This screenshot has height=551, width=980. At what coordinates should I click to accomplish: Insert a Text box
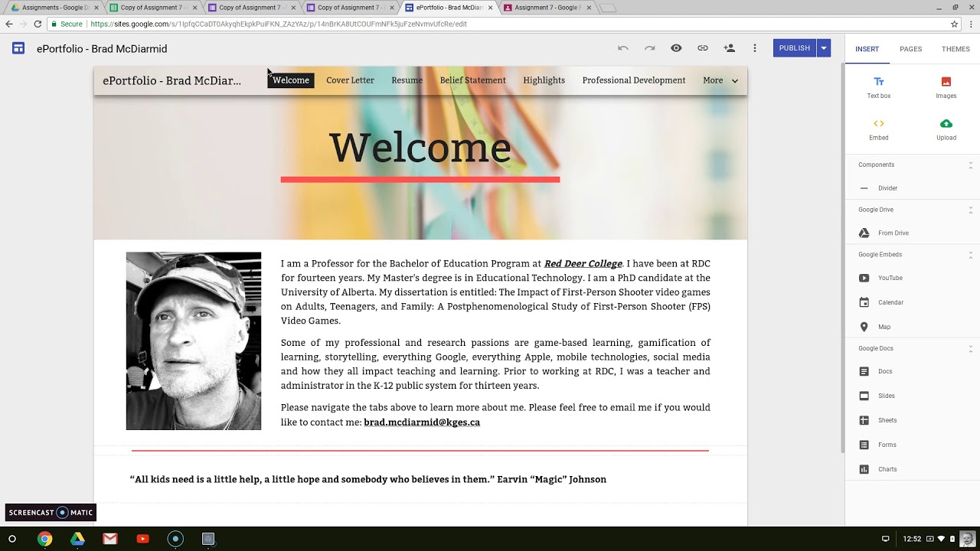(x=879, y=87)
